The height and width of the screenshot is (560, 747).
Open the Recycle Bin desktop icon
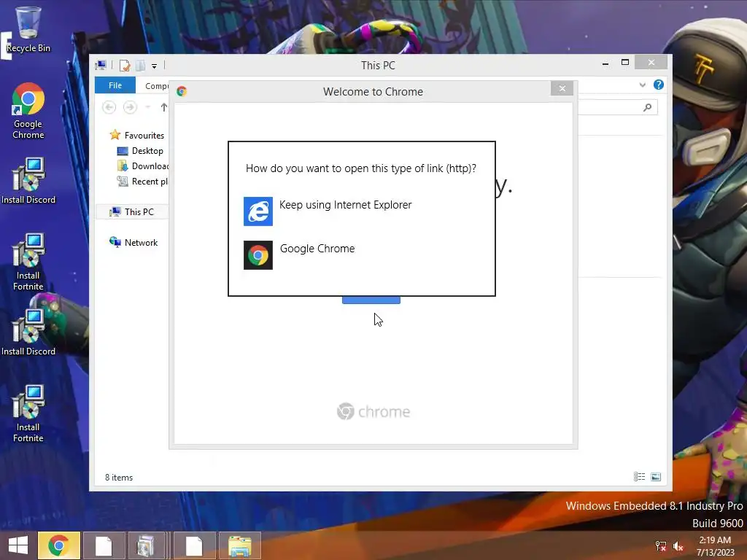(x=28, y=29)
